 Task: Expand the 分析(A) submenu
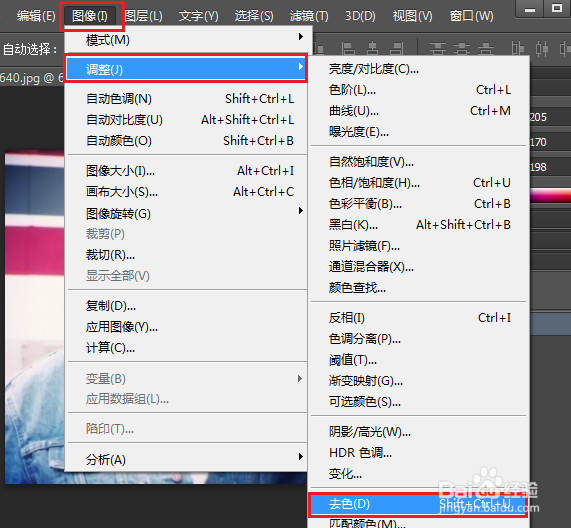click(188, 459)
